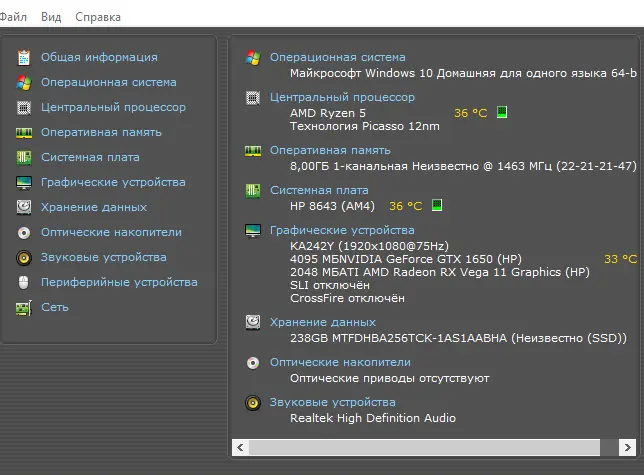Click the monitor icon in sidebar
Viewport: 644px width, 475px height.
[x=24, y=183]
